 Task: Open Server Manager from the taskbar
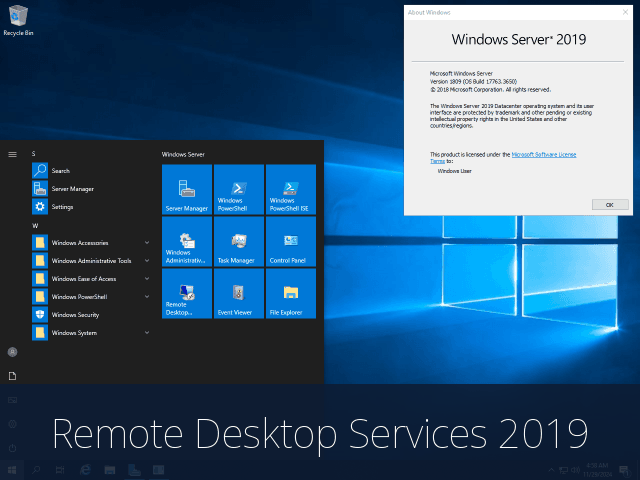(134, 470)
